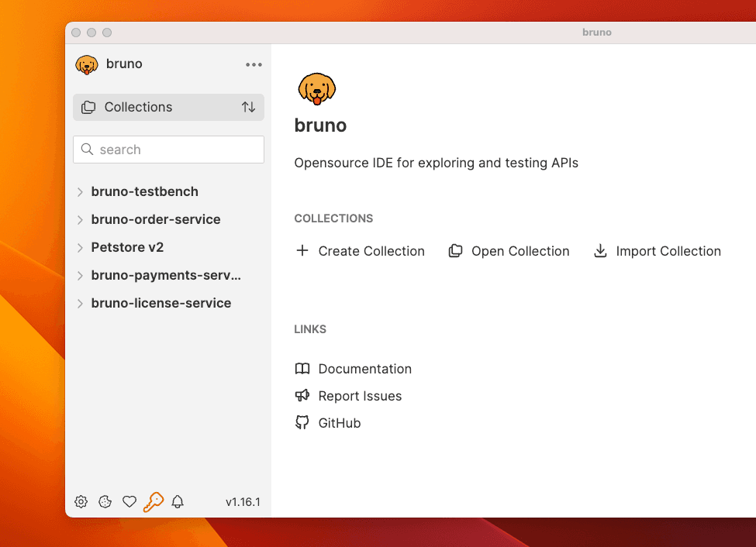The height and width of the screenshot is (547, 756).
Task: Click the bruno heading on welcome page
Action: [321, 126]
